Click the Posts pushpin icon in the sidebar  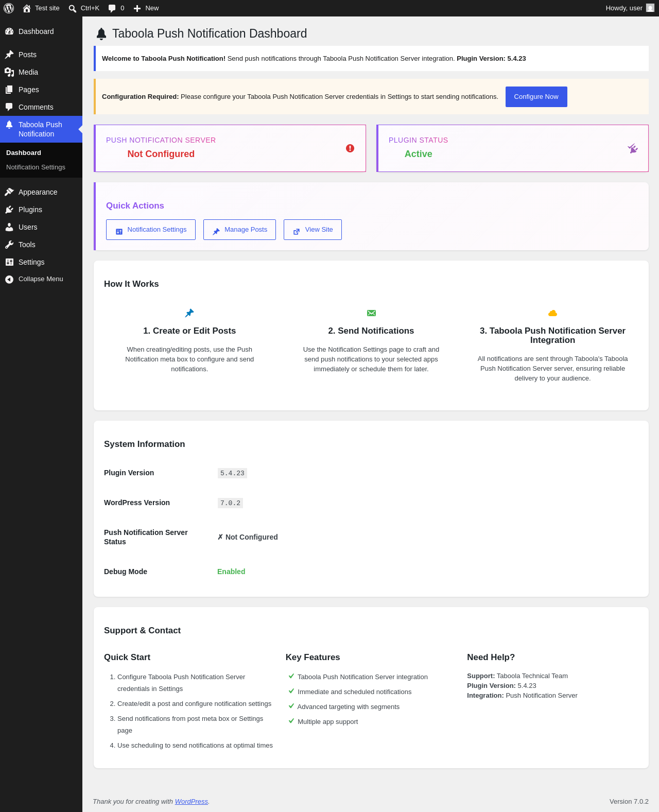point(9,55)
